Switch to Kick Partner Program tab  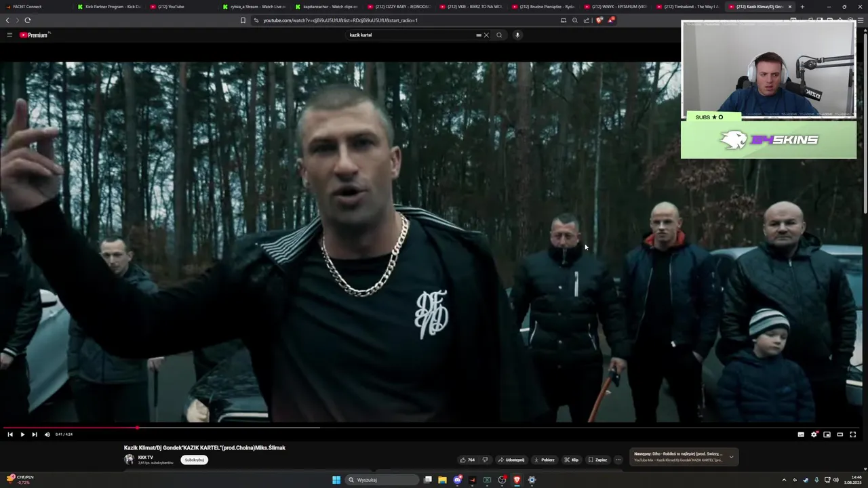[108, 7]
